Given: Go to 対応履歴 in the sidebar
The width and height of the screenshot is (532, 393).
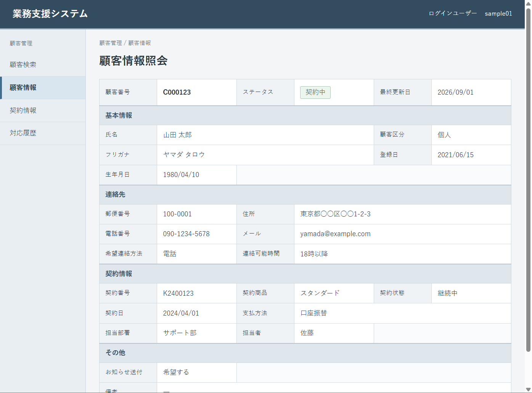Looking at the screenshot, I should tap(43, 133).
